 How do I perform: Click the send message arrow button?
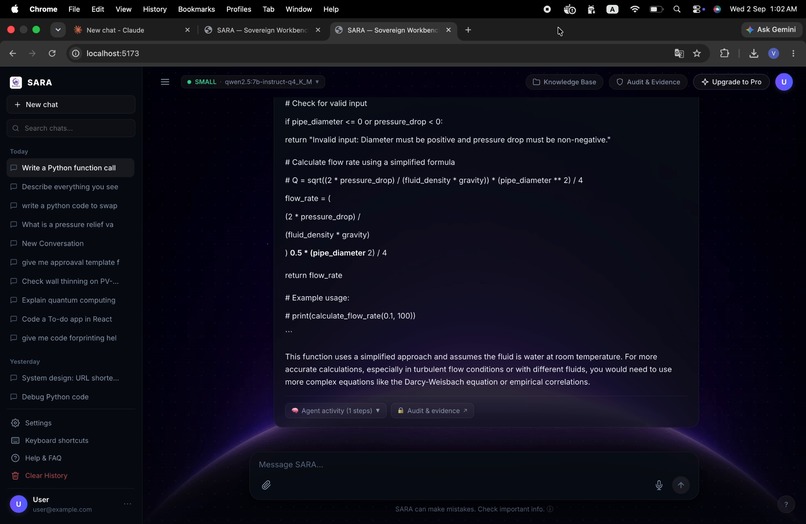click(x=681, y=485)
